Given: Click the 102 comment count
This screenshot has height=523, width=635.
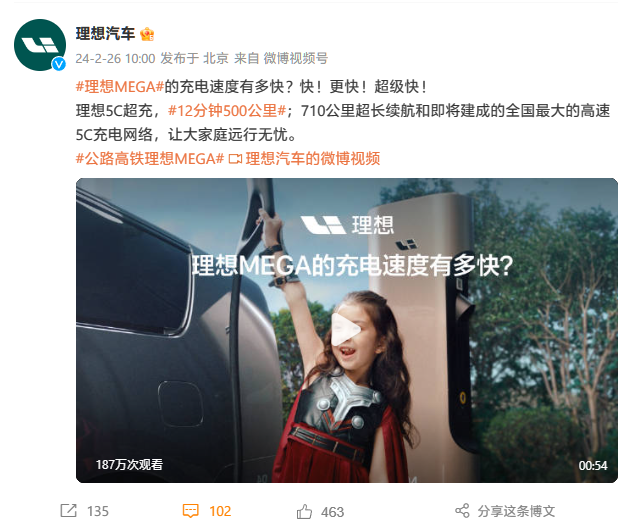Looking at the screenshot, I should (220, 511).
